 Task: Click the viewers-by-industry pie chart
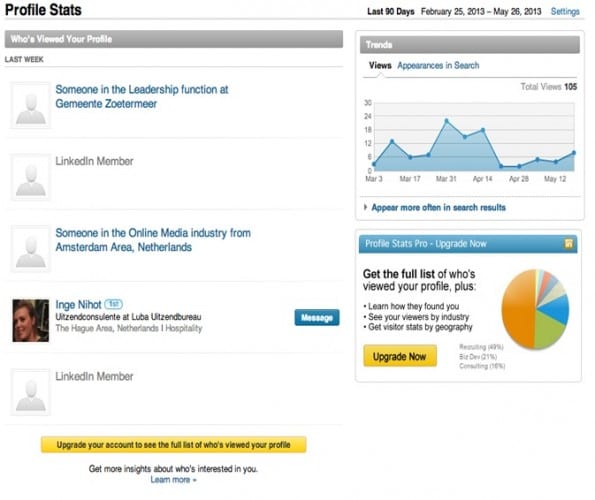click(535, 309)
